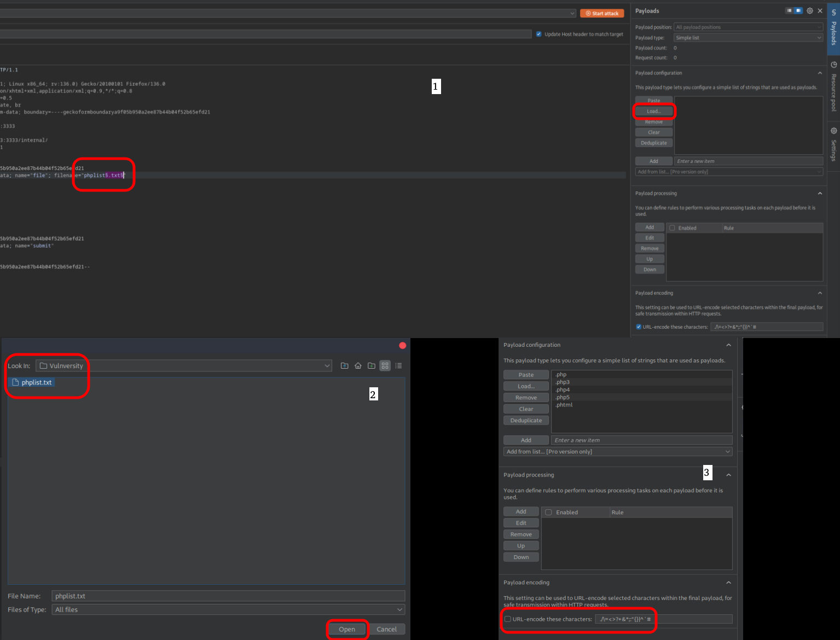
Task: Collapse Payload encoding in the empty-list panel
Action: click(x=820, y=293)
